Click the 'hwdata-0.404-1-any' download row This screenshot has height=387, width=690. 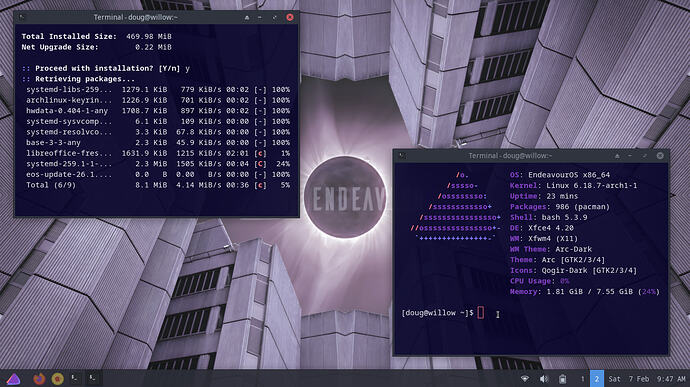[x=158, y=111]
